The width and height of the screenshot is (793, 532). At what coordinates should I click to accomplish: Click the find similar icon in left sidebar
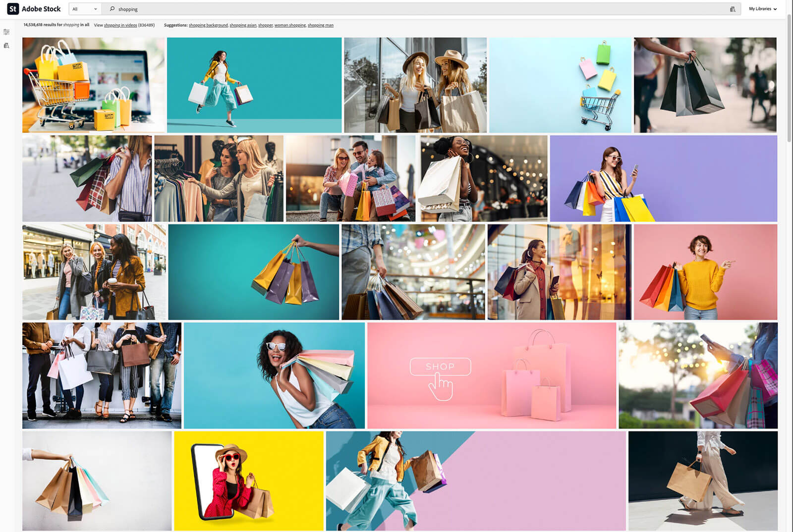tap(6, 46)
